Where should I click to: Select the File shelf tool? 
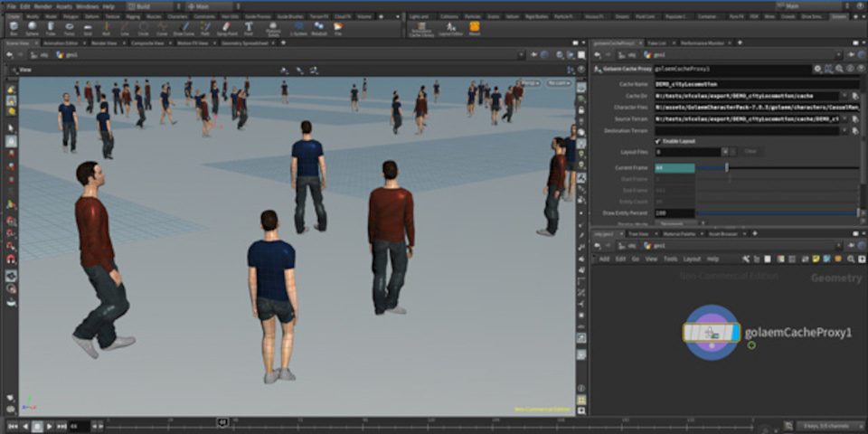click(337, 28)
